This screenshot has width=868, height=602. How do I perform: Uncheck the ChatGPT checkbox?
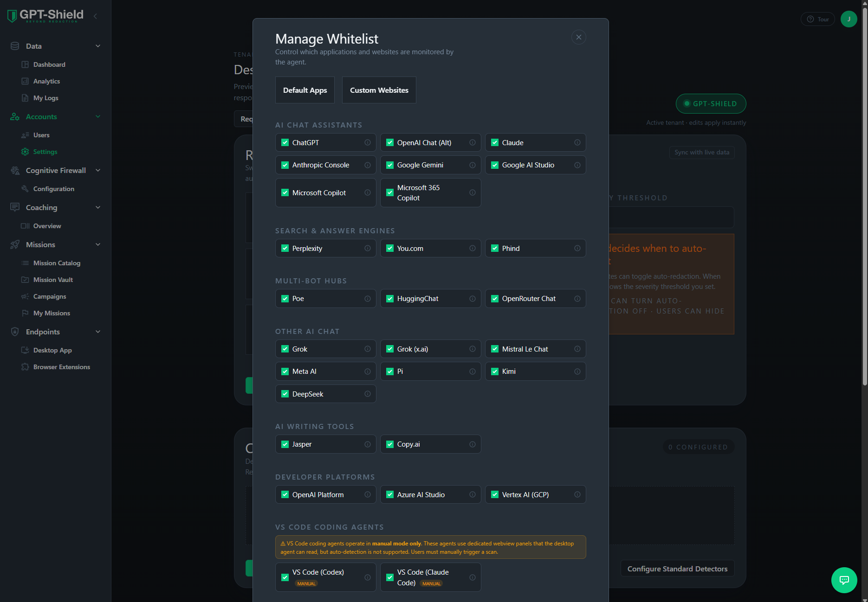pos(285,142)
